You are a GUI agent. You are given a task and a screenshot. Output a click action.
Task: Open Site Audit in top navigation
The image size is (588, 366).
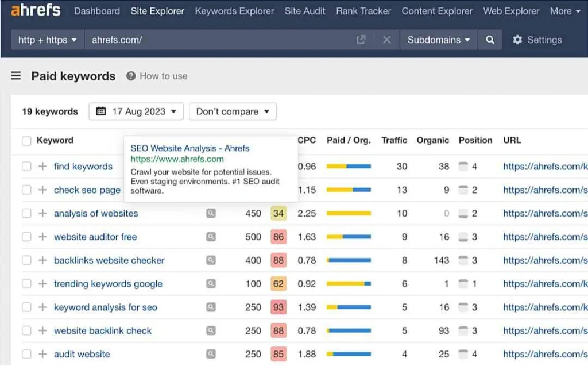(305, 11)
